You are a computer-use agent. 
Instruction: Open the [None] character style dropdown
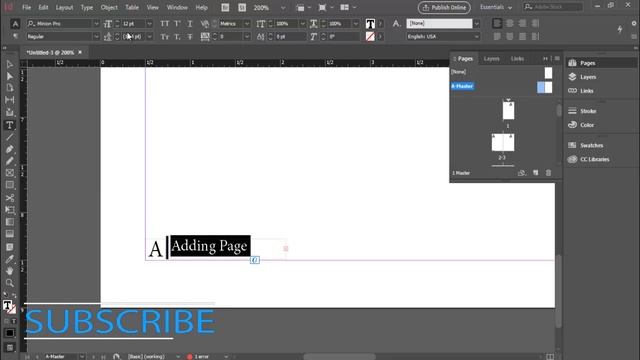(x=476, y=24)
